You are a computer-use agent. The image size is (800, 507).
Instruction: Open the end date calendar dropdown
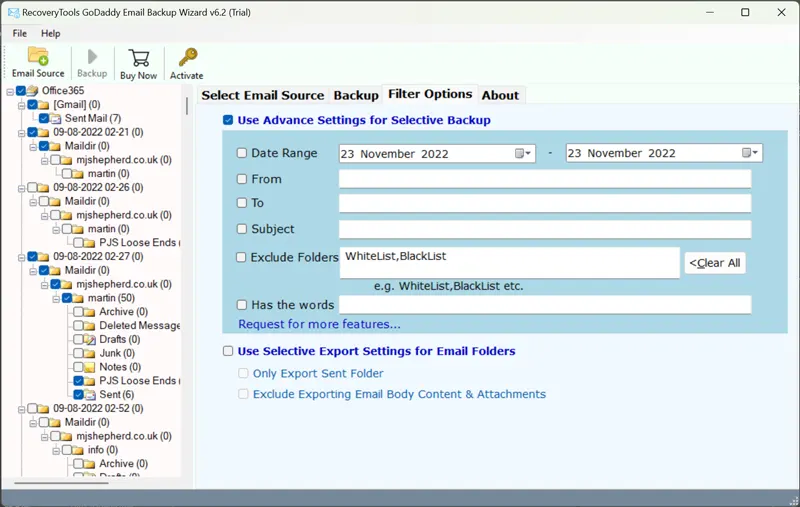[x=751, y=154]
